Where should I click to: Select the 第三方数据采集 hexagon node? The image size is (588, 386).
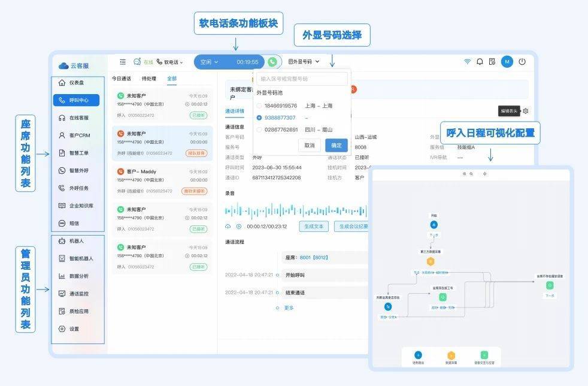pos(431,261)
